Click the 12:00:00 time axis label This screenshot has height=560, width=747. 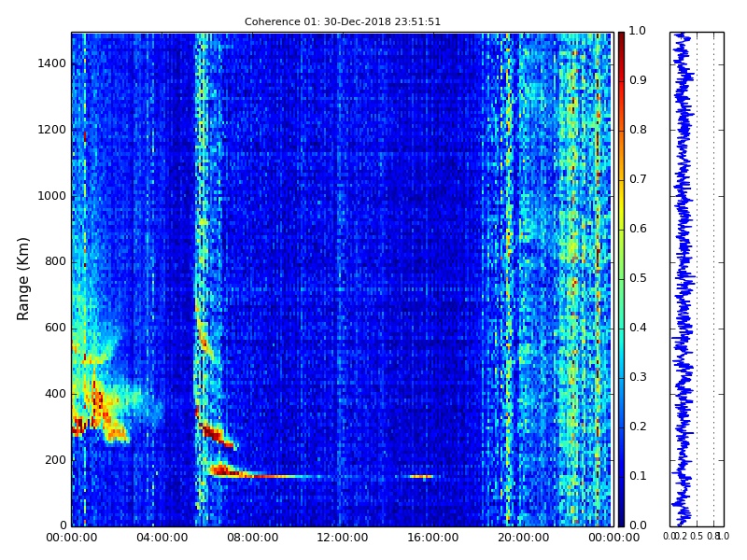[x=343, y=538]
